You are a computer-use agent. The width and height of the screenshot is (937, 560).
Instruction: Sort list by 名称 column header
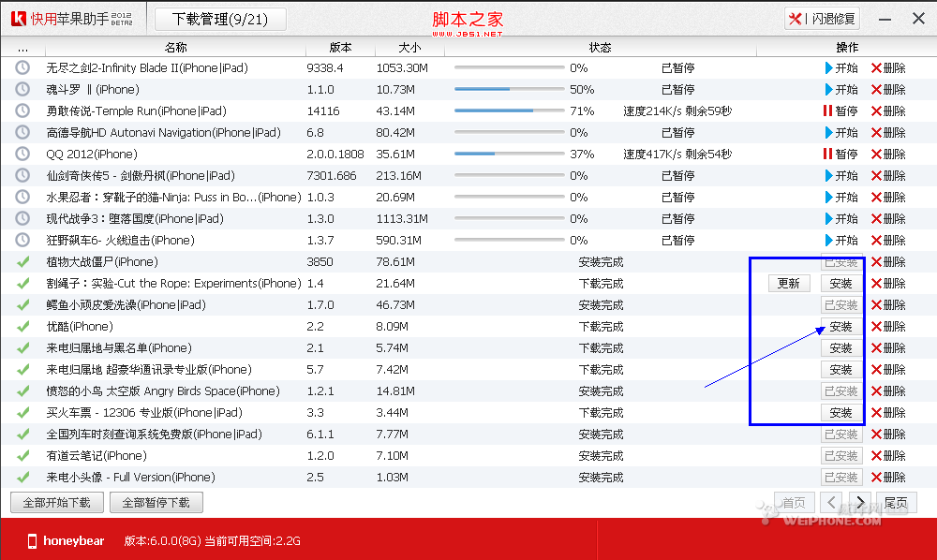pos(176,47)
